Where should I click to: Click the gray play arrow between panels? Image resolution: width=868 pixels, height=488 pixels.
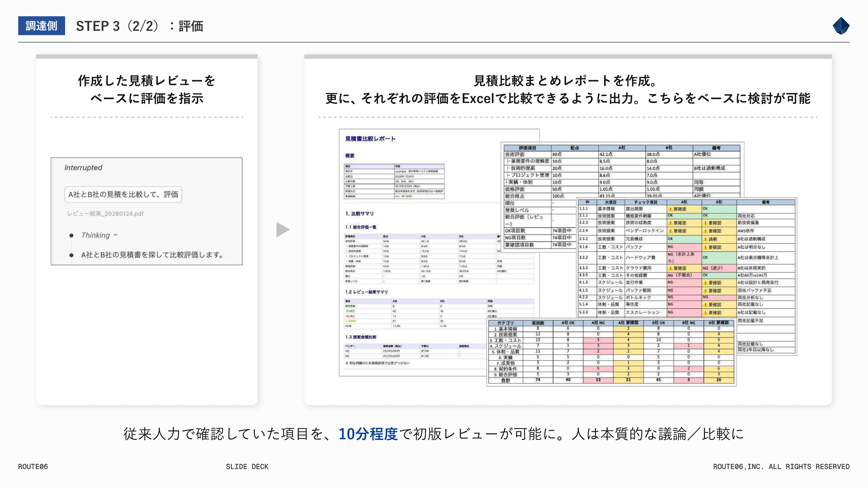[x=283, y=229]
